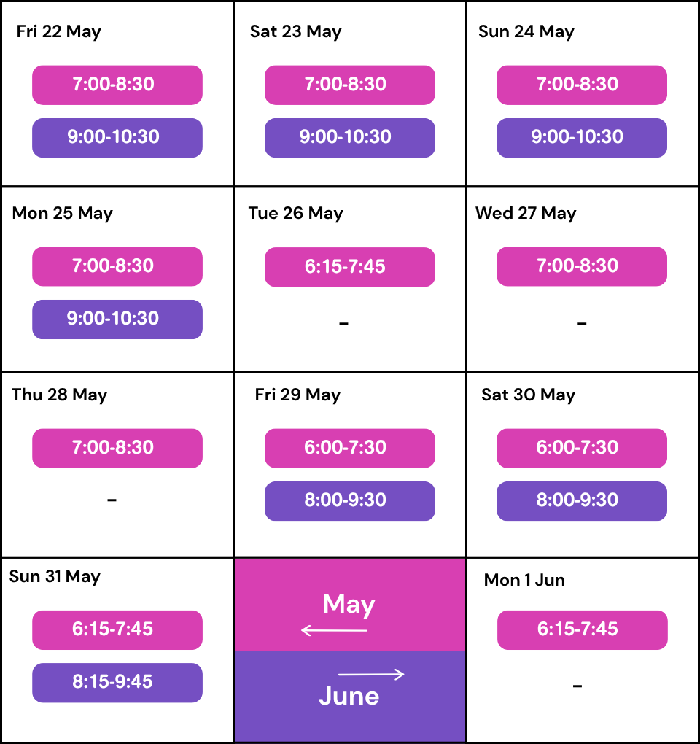700x744 pixels.
Task: Choose Fri 22 May 9:00-10:30 slot
Action: (117, 137)
